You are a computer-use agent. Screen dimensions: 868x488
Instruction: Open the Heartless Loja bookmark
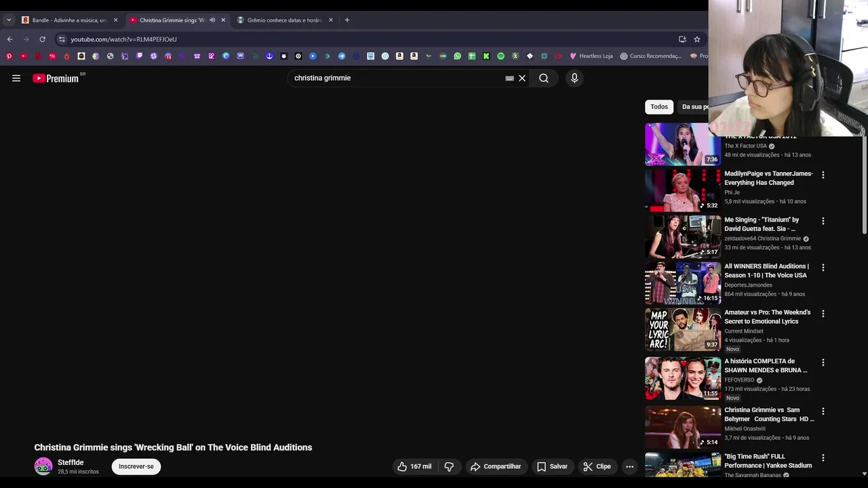(591, 56)
